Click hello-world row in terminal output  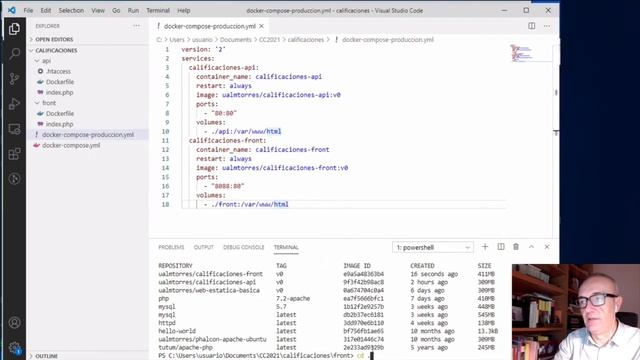click(328, 331)
